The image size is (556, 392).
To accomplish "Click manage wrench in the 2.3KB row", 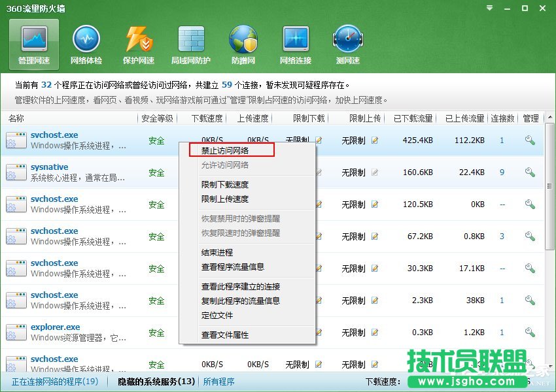I will (530, 301).
